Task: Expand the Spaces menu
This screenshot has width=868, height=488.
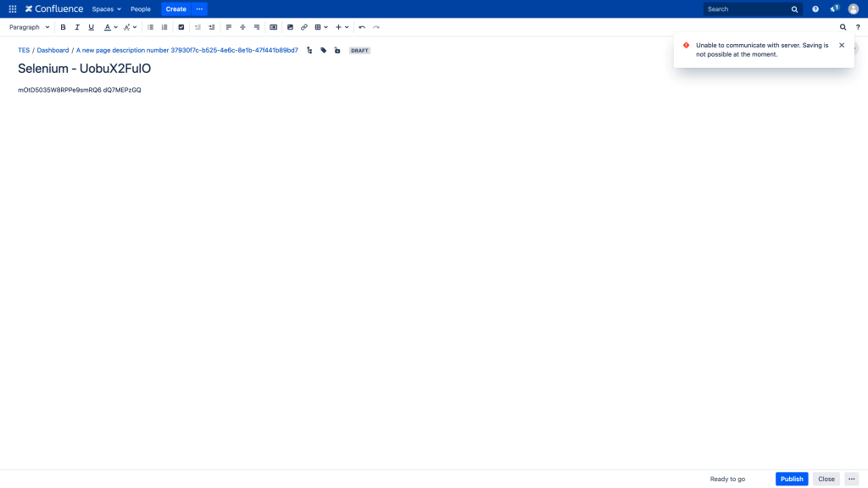Action: tap(106, 8)
